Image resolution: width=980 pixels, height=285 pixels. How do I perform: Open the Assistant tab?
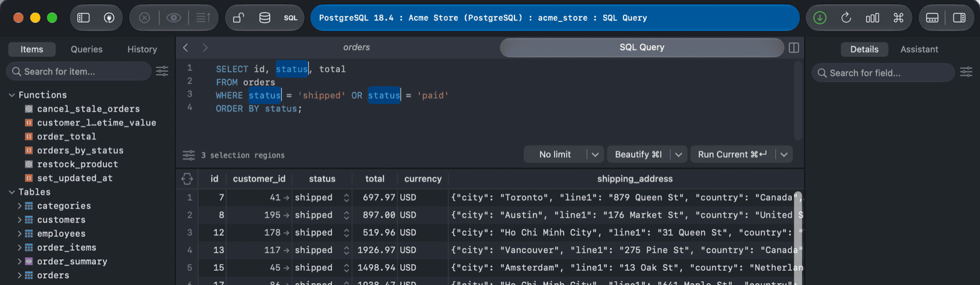[919, 50]
